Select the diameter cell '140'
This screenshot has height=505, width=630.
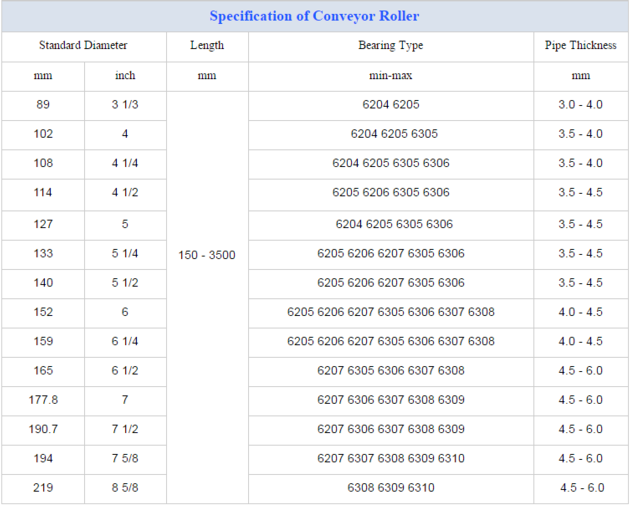43,283
